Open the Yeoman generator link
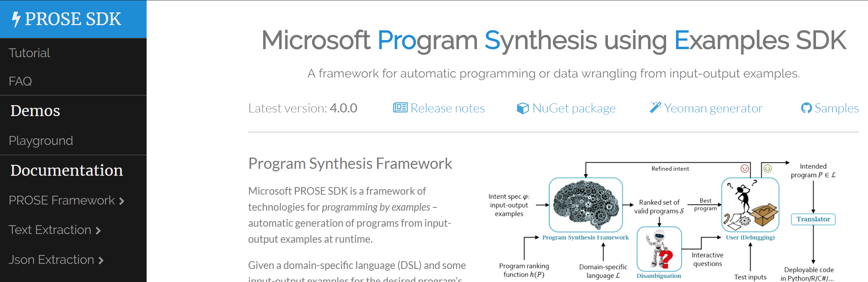 pos(713,108)
